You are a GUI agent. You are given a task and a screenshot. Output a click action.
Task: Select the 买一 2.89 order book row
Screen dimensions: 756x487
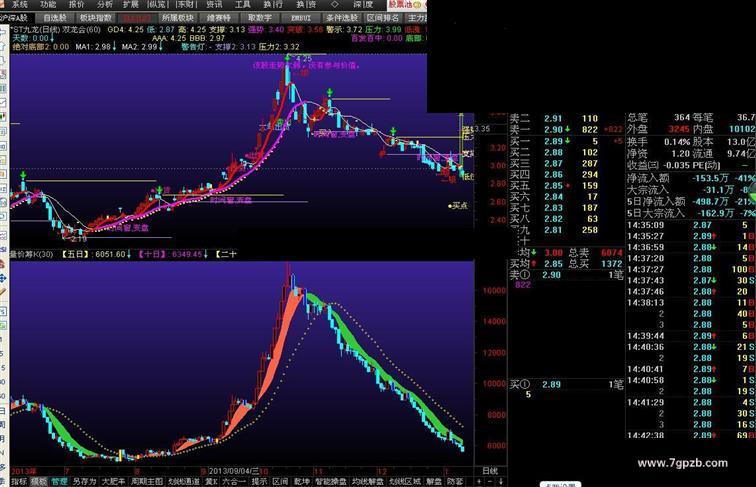click(566, 141)
